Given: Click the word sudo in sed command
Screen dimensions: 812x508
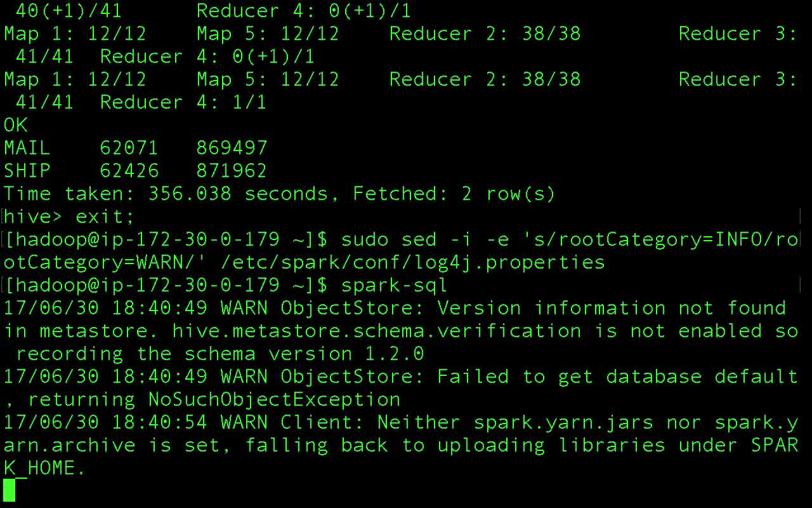Looking at the screenshot, I should click(x=365, y=240).
